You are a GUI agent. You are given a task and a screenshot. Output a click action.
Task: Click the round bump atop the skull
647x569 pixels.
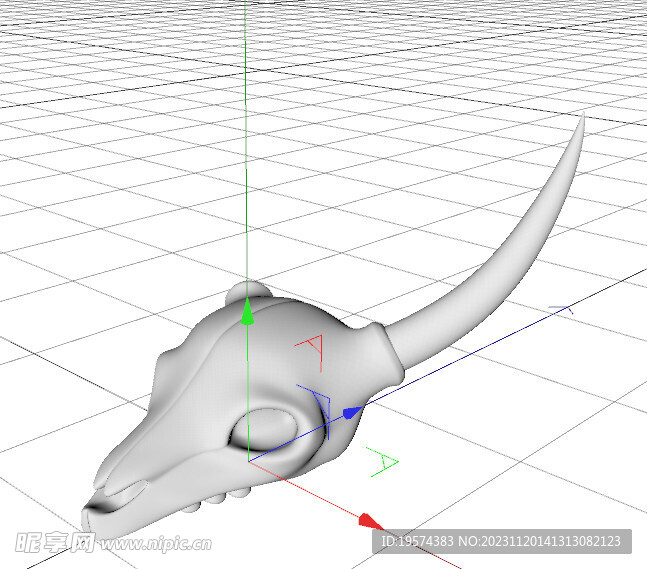coord(249,291)
